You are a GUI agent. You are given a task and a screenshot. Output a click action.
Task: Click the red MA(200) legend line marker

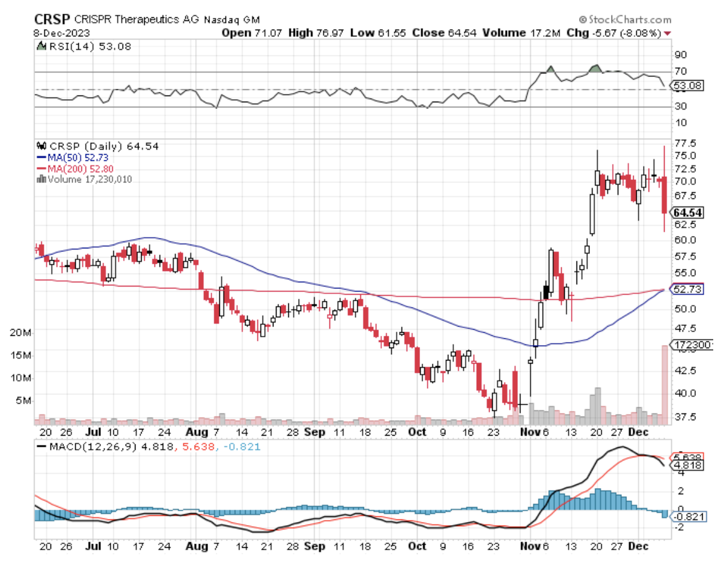click(41, 168)
